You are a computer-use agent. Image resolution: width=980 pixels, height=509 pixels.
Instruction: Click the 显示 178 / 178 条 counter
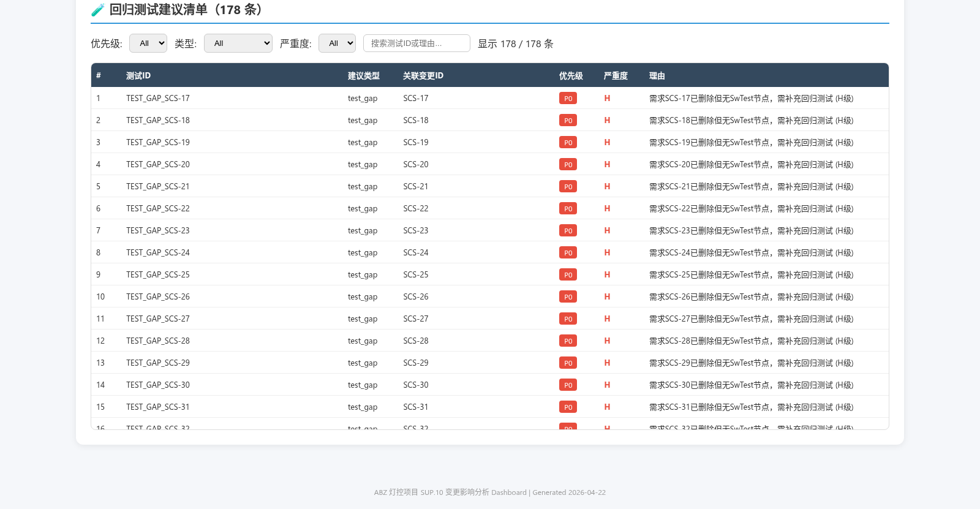point(516,43)
